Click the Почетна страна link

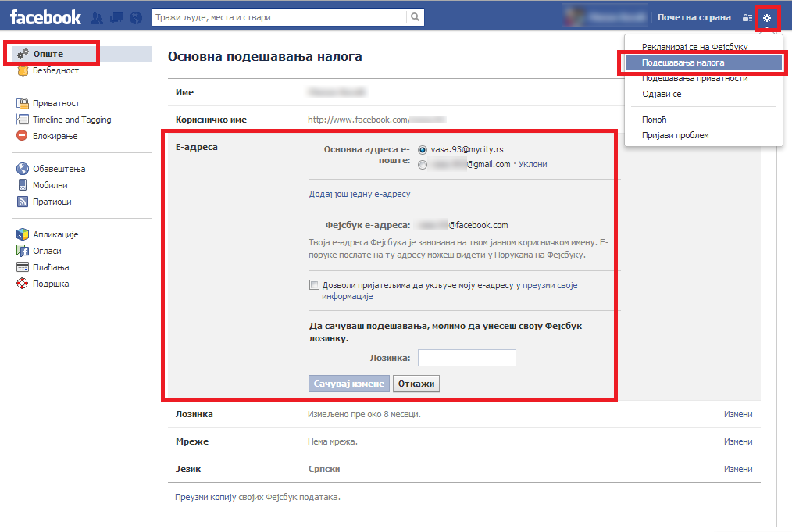click(x=694, y=17)
